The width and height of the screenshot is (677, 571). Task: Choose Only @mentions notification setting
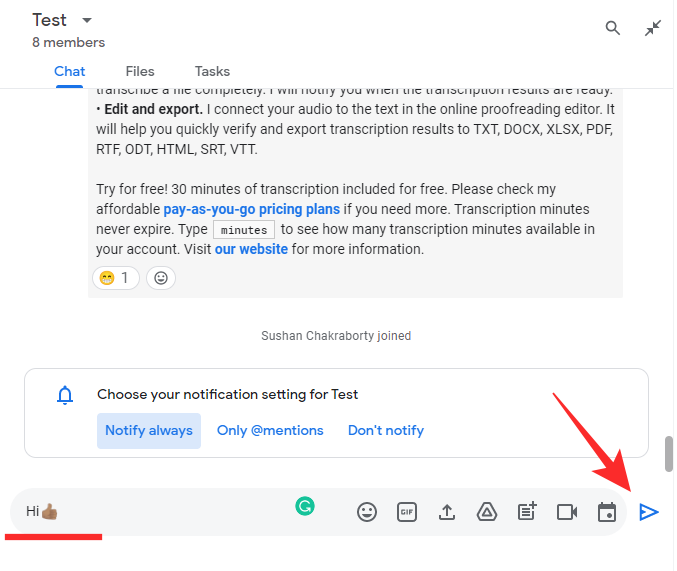270,431
